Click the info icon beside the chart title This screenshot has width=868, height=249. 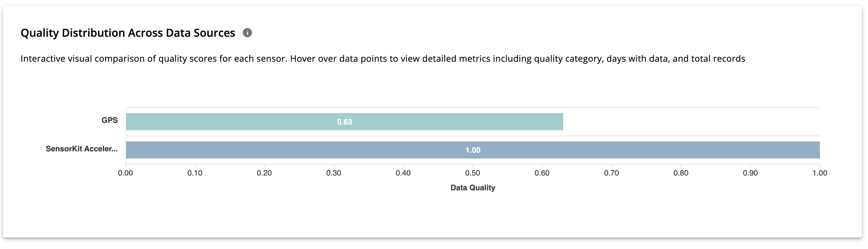(247, 33)
